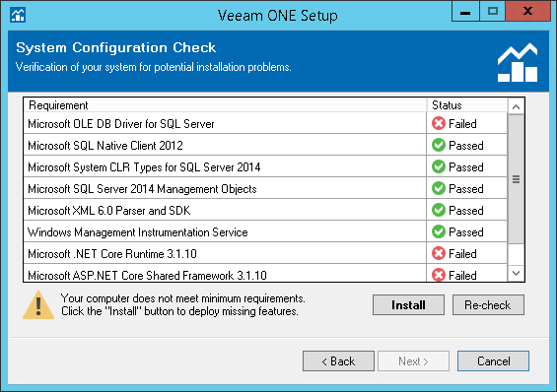The height and width of the screenshot is (392, 557).
Task: Click the yellow warning triangle icon
Action: [38, 305]
